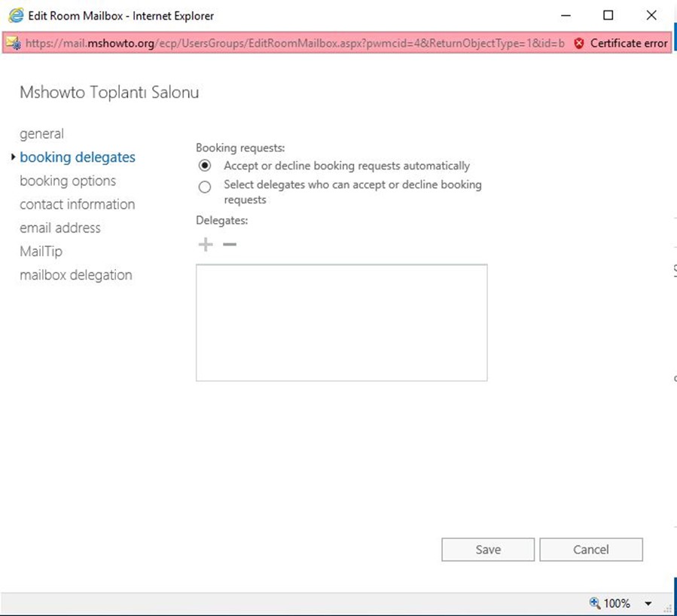Click the Certificate error shield icon
This screenshot has width=677, height=616.
[x=579, y=43]
